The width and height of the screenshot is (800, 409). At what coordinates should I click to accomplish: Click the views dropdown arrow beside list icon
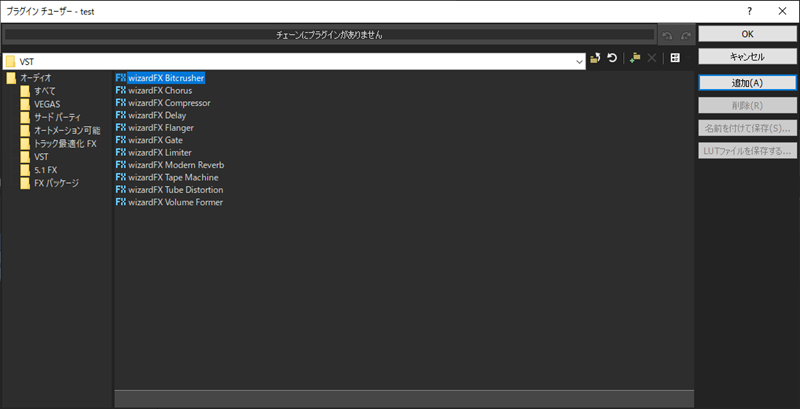tap(687, 59)
